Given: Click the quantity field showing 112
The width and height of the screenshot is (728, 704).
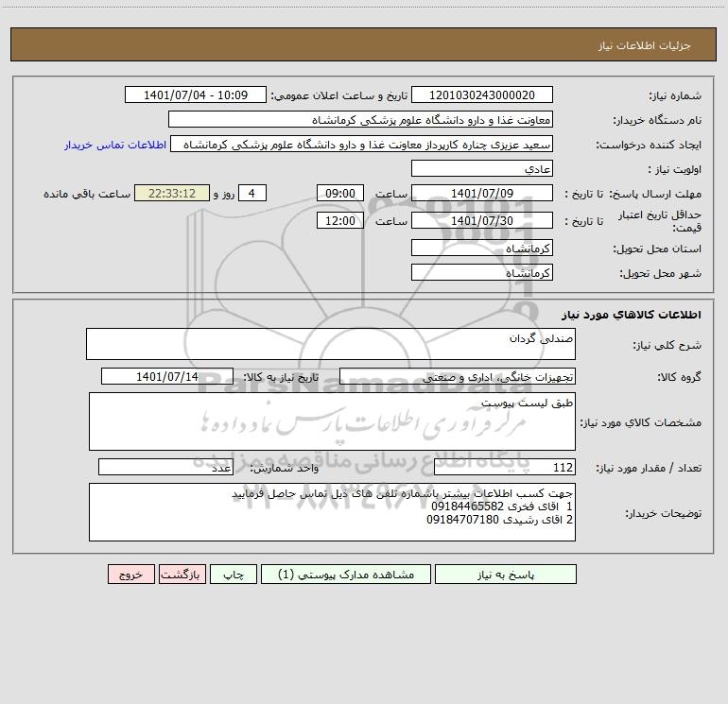Looking at the screenshot, I should point(505,468).
